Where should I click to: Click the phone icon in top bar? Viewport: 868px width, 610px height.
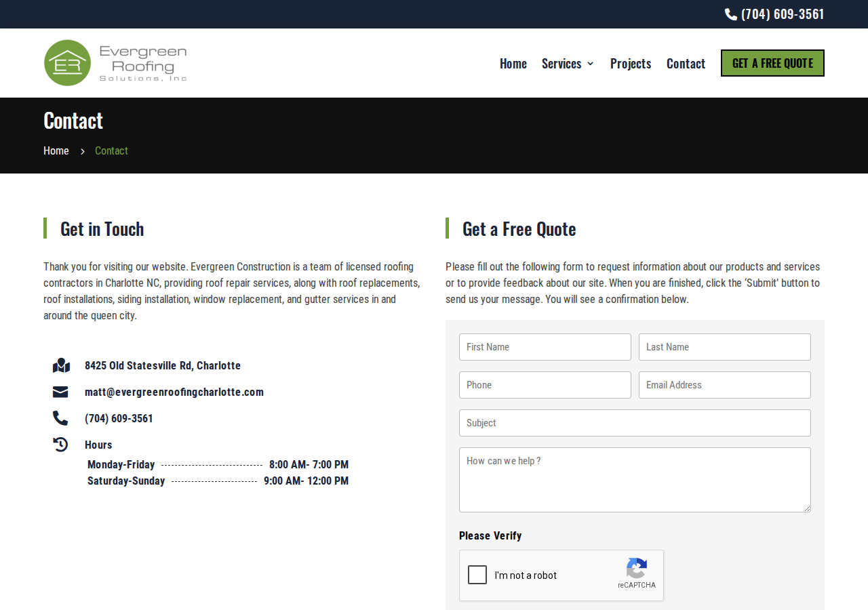click(731, 14)
